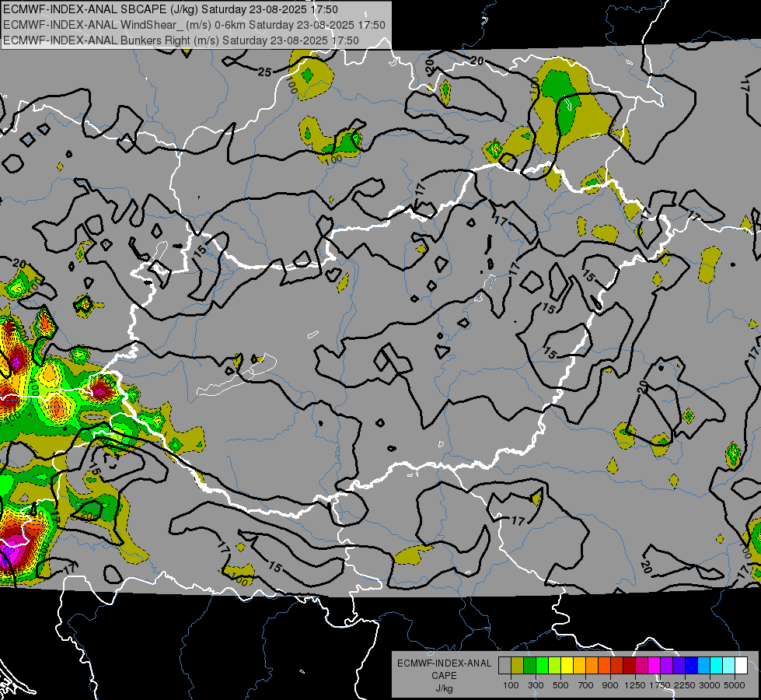Screen dimensions: 761x700
Task: Pick the dark green legend swatch
Action: pyautogui.click(x=530, y=665)
